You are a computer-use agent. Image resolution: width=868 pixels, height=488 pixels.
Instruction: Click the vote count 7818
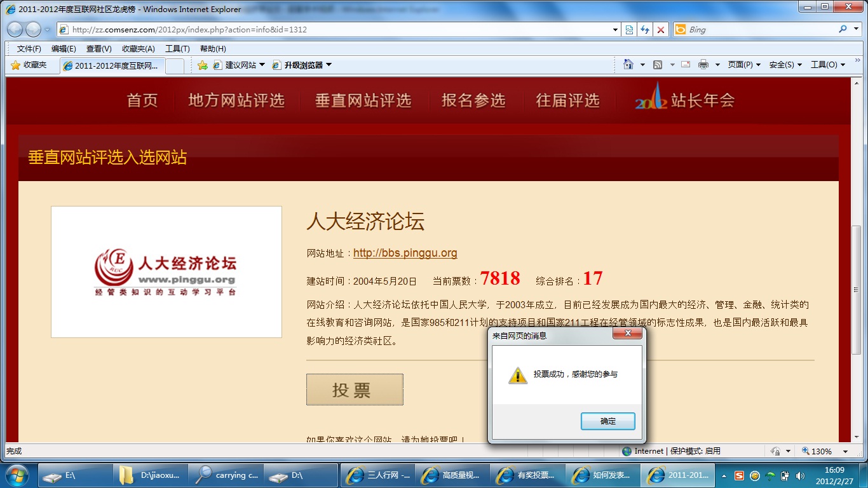[x=500, y=278]
